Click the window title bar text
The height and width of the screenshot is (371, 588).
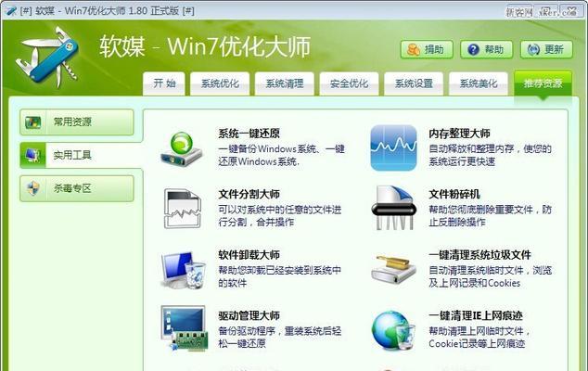(x=108, y=10)
